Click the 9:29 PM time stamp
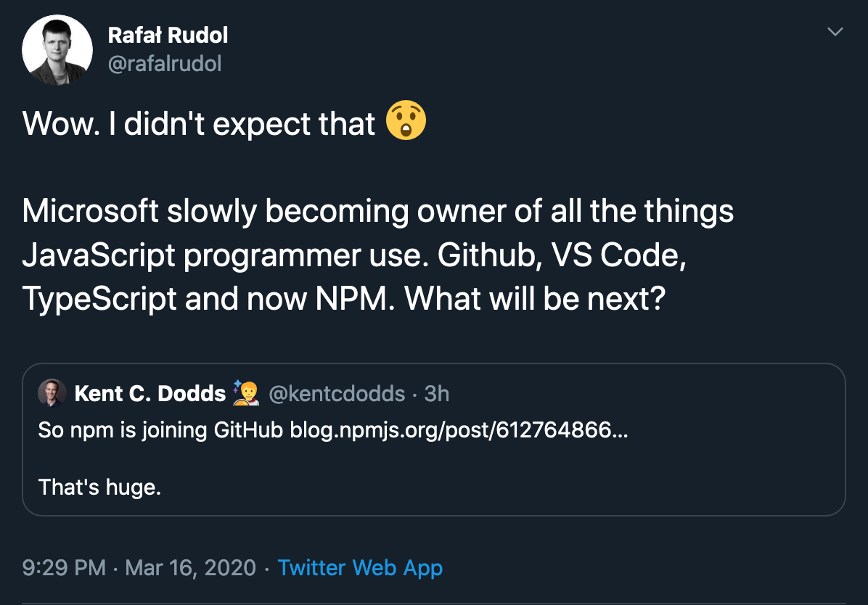Screen dimensions: 868x605 [x=64, y=568]
